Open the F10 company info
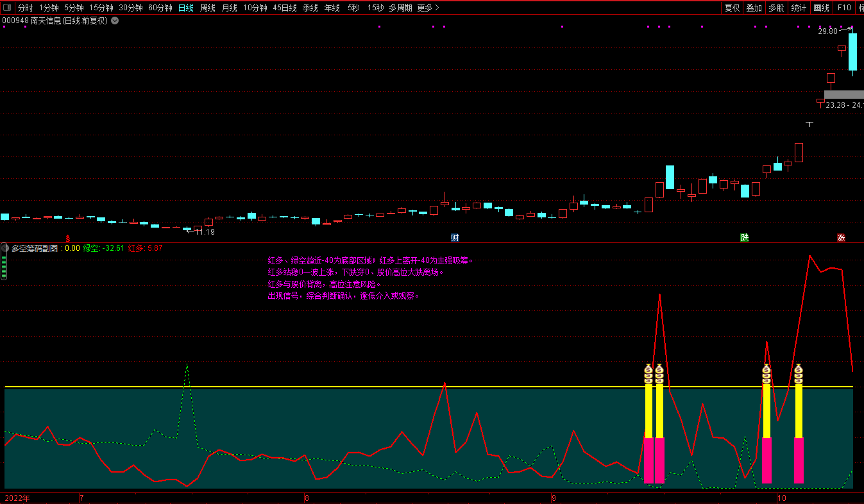Image resolution: width=864 pixels, height=504 pixels. (x=844, y=8)
